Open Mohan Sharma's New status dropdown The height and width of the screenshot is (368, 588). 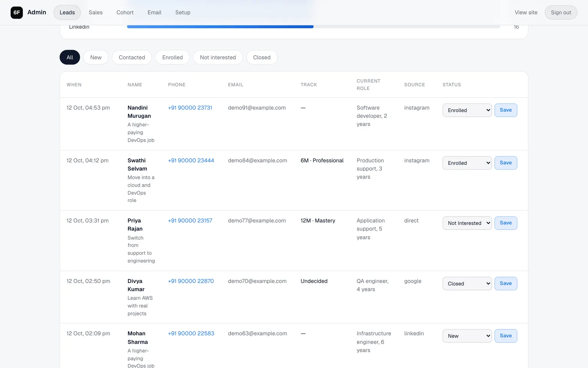click(x=467, y=336)
